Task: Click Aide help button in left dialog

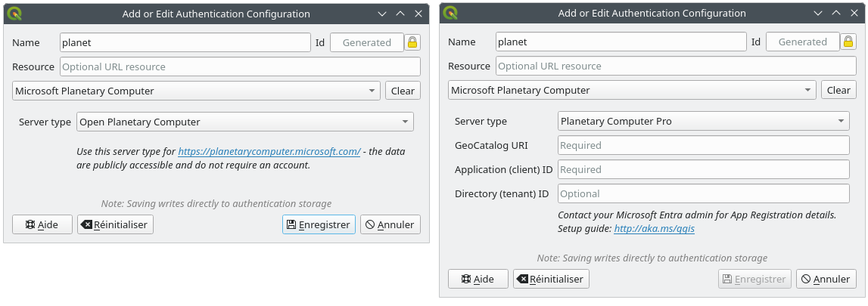Action: pos(42,225)
